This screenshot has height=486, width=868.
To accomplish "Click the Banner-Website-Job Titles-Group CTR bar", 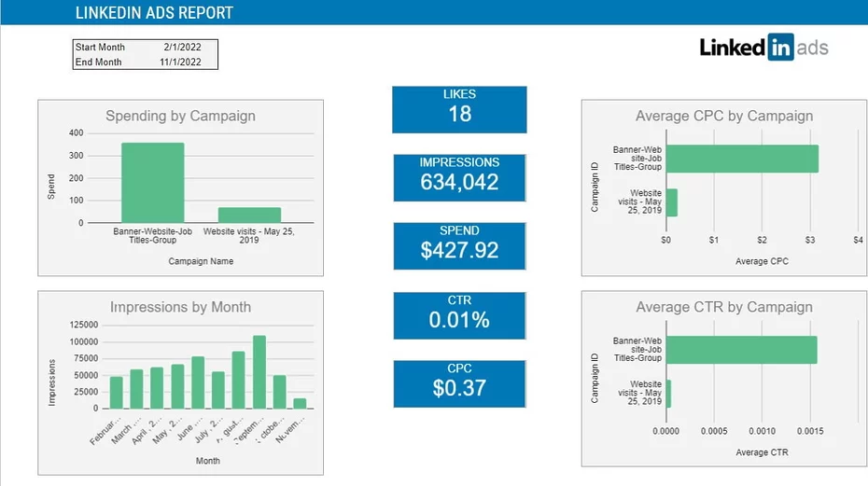I will click(742, 350).
